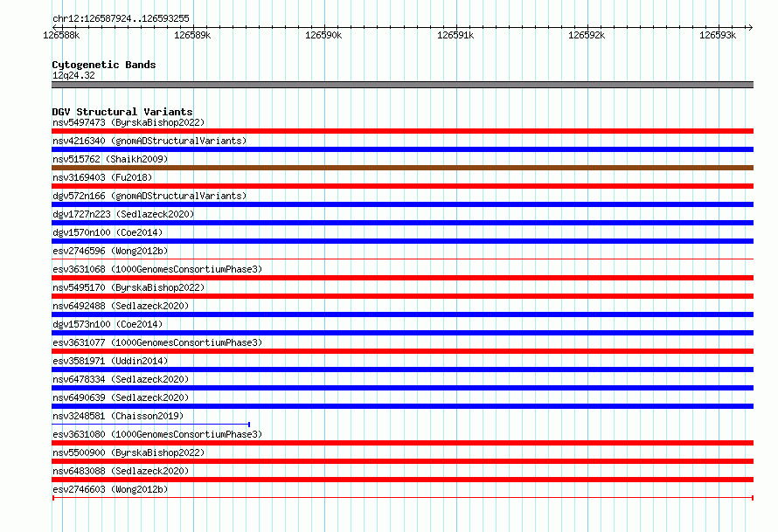Click the chr12:126587924..126593255 region text
The width and height of the screenshot is (778, 532).
point(121,18)
